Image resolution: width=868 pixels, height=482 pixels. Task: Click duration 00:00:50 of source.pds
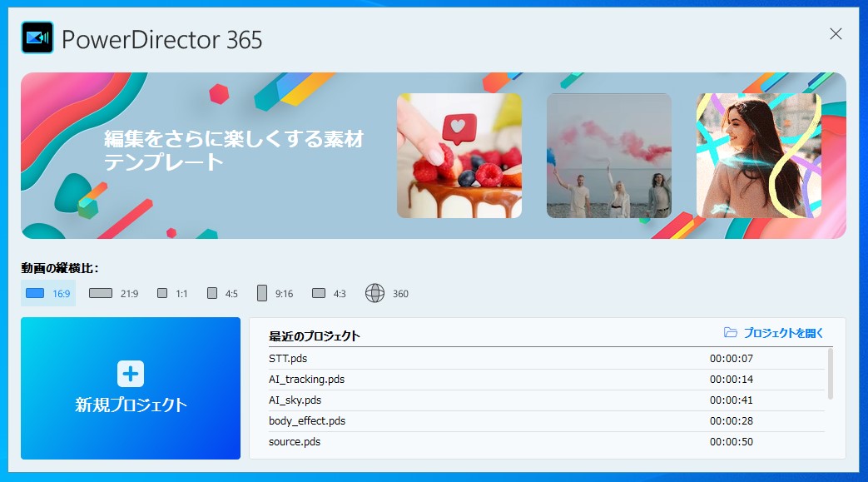coord(732,442)
